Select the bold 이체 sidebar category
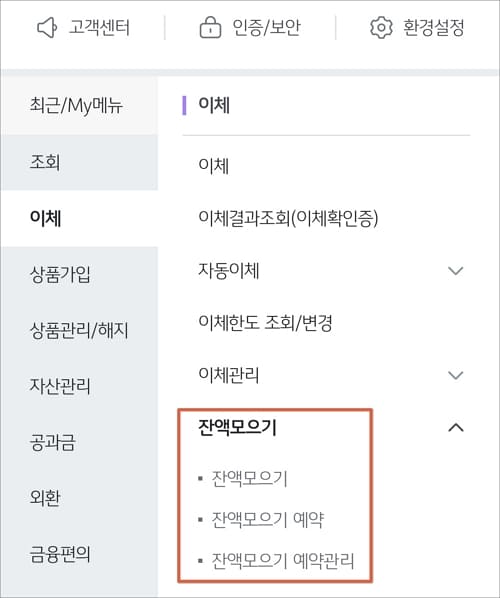The width and height of the screenshot is (500, 598). coord(79,218)
